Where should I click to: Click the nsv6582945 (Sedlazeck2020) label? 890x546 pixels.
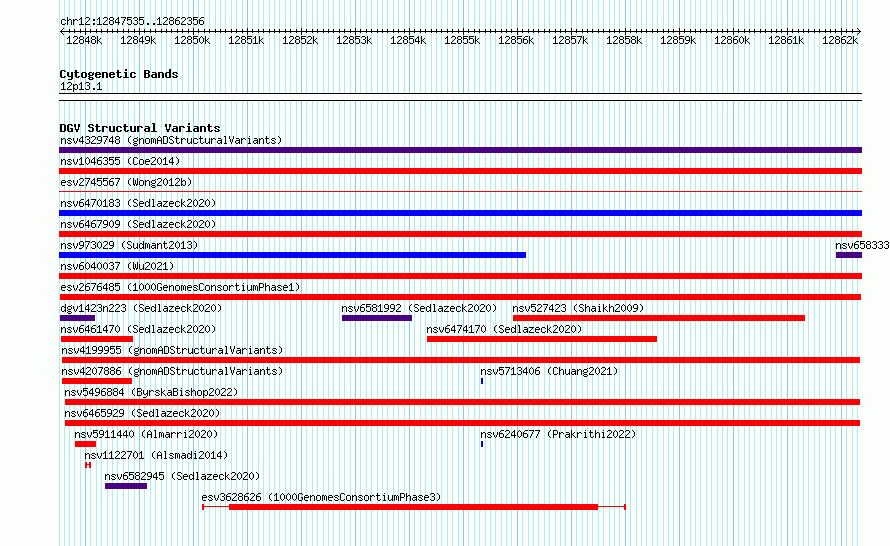(x=182, y=476)
